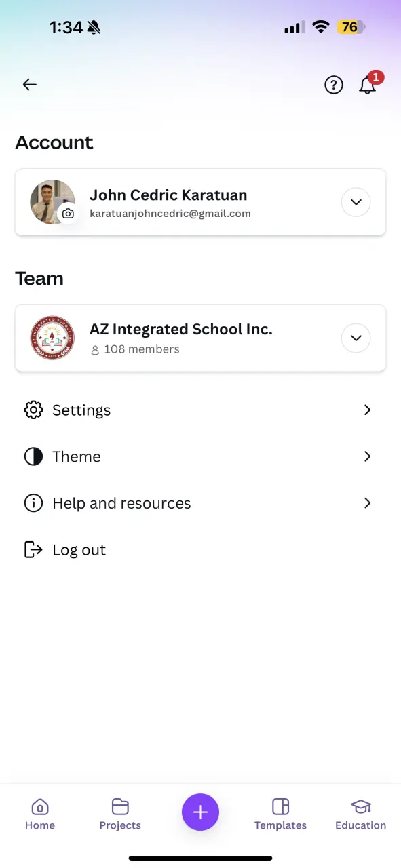The image size is (401, 868).
Task: Go to the Templates tab
Action: 280,814
